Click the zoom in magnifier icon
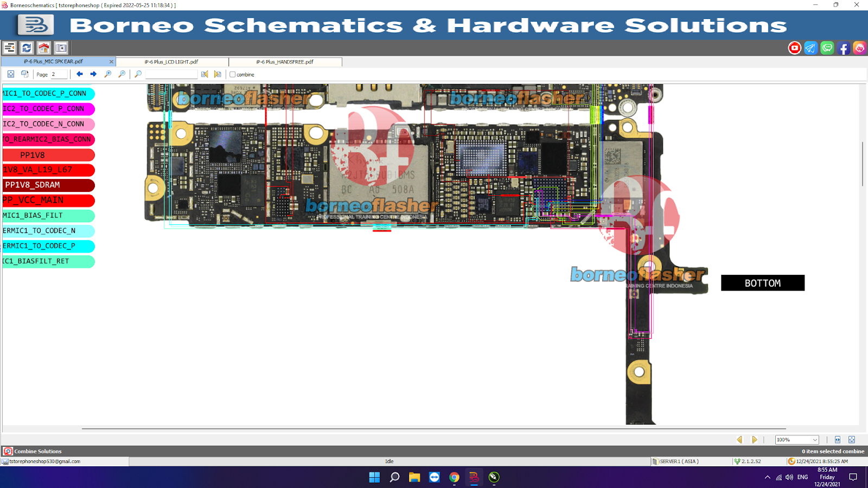The width and height of the screenshot is (868, 488). click(108, 74)
